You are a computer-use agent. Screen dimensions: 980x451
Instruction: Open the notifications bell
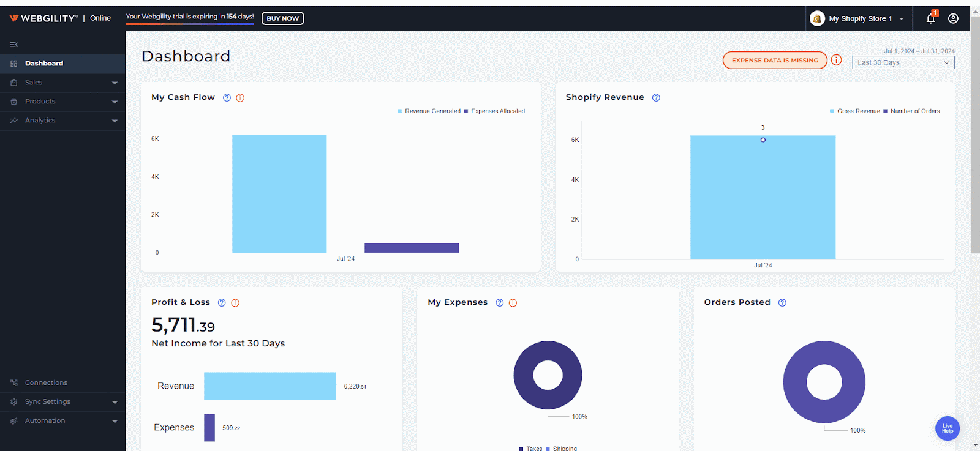pos(930,18)
